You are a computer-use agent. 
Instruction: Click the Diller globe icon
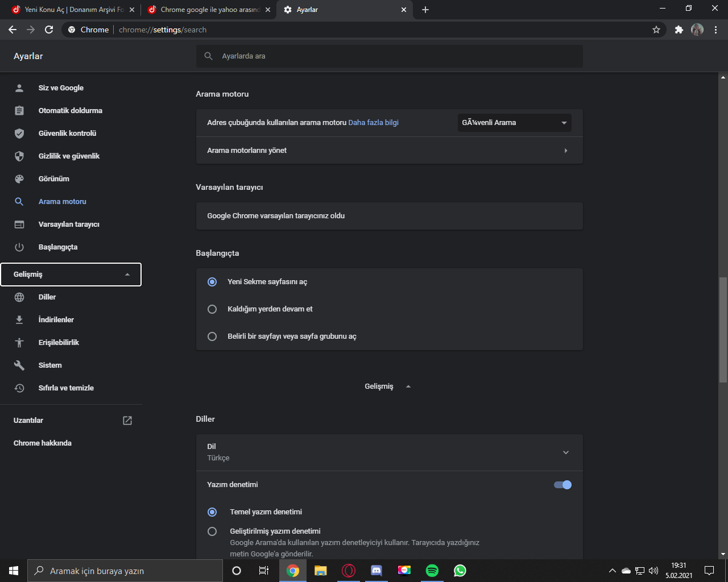point(19,297)
